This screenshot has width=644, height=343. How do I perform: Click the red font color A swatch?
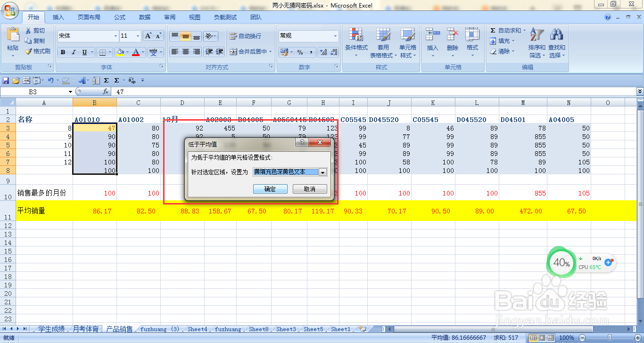[x=136, y=52]
